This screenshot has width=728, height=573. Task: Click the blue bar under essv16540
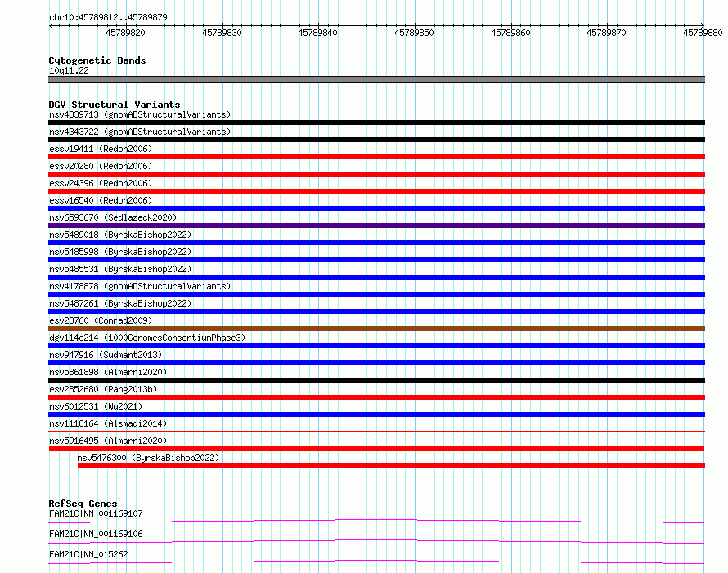coord(376,208)
